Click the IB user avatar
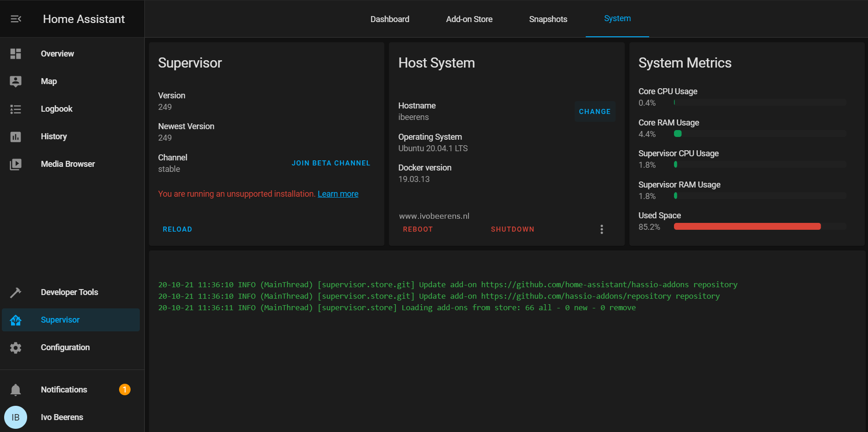 (16, 417)
